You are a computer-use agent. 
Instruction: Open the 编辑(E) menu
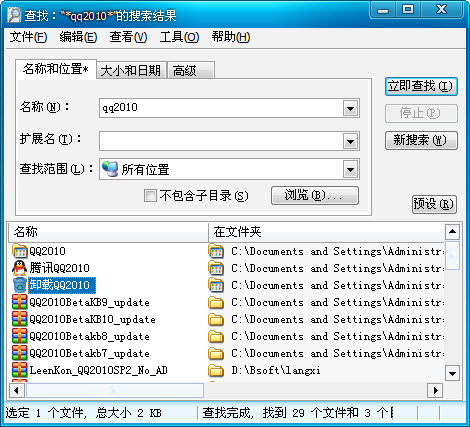78,37
